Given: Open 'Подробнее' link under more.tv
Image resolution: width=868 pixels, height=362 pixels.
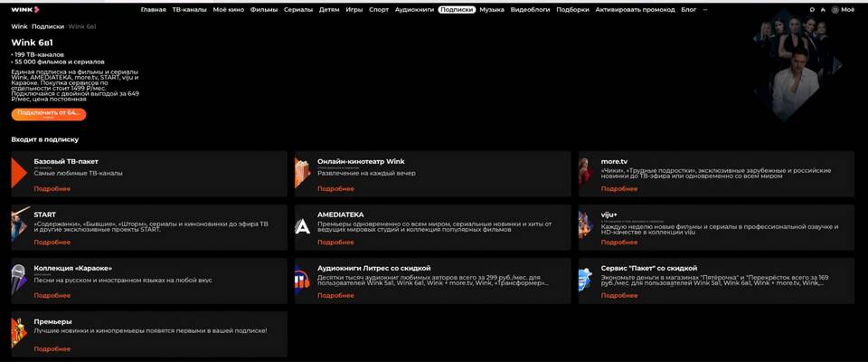Looking at the screenshot, I should pyautogui.click(x=619, y=189).
